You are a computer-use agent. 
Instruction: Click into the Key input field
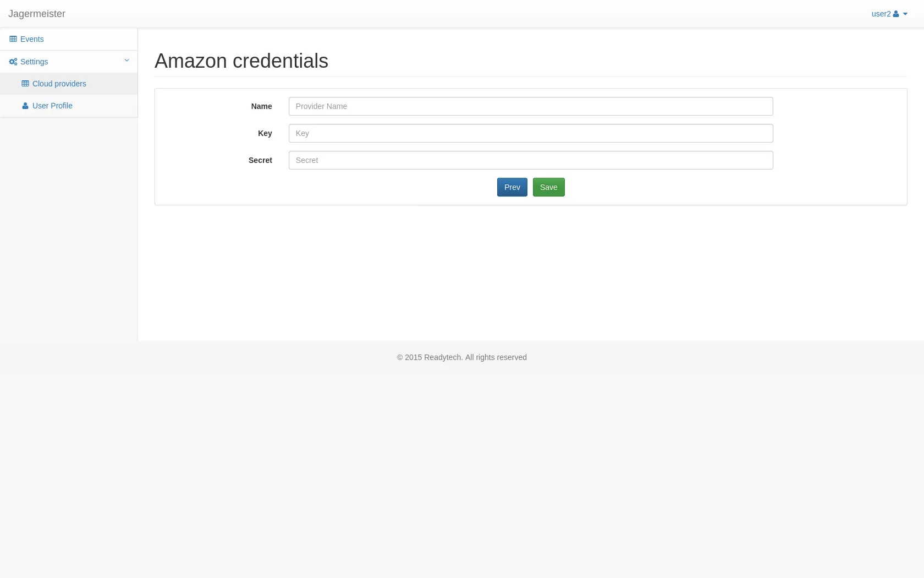(x=530, y=133)
